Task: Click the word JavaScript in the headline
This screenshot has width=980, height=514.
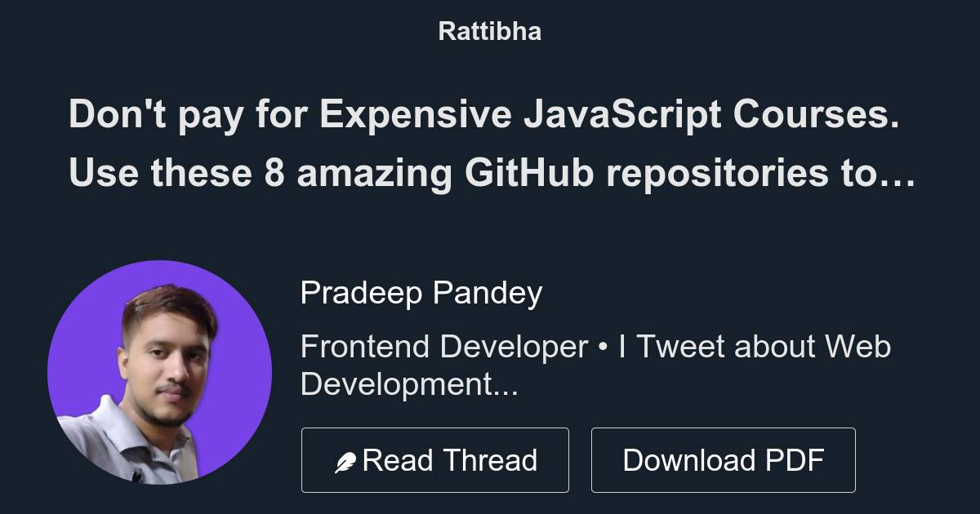Action: [x=621, y=115]
